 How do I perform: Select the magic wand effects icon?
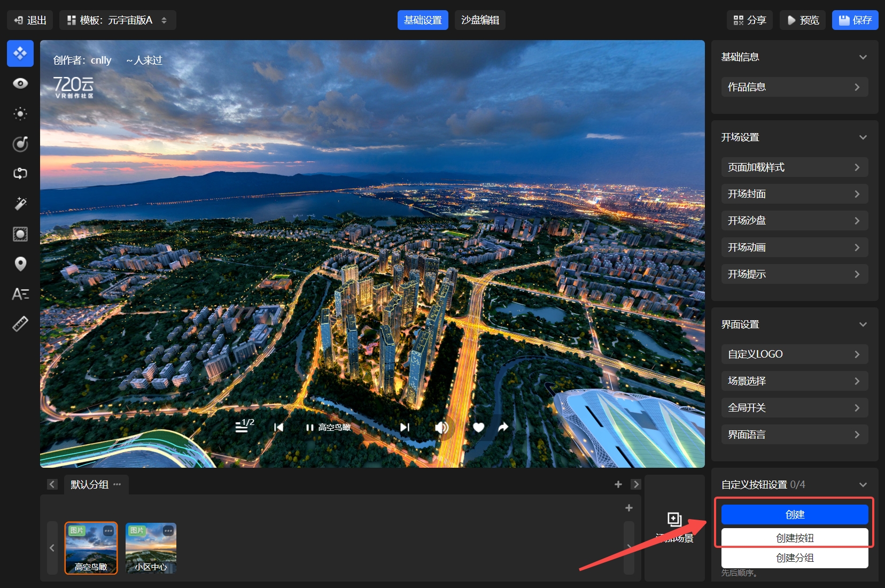pyautogui.click(x=20, y=204)
